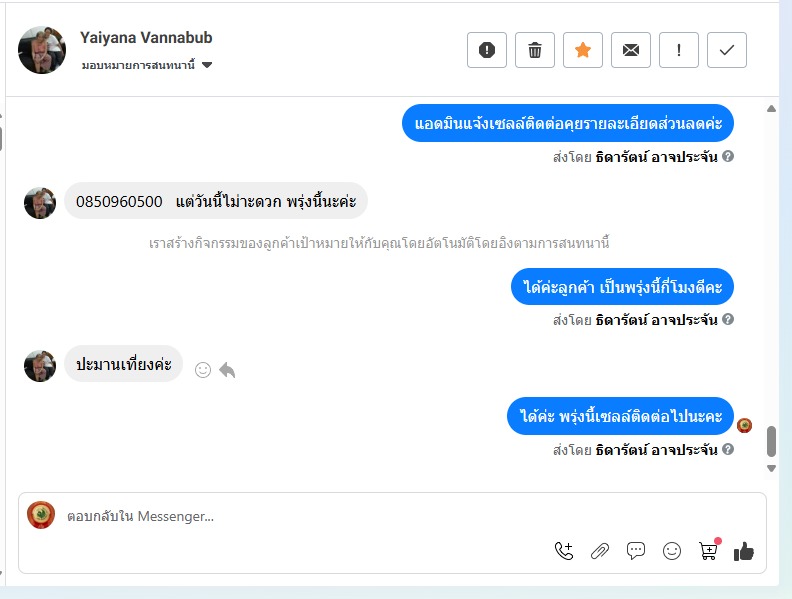React with emoji to ปะมานเที่ยงค่ะ message
Viewport: 792px width, 599px height.
click(203, 370)
